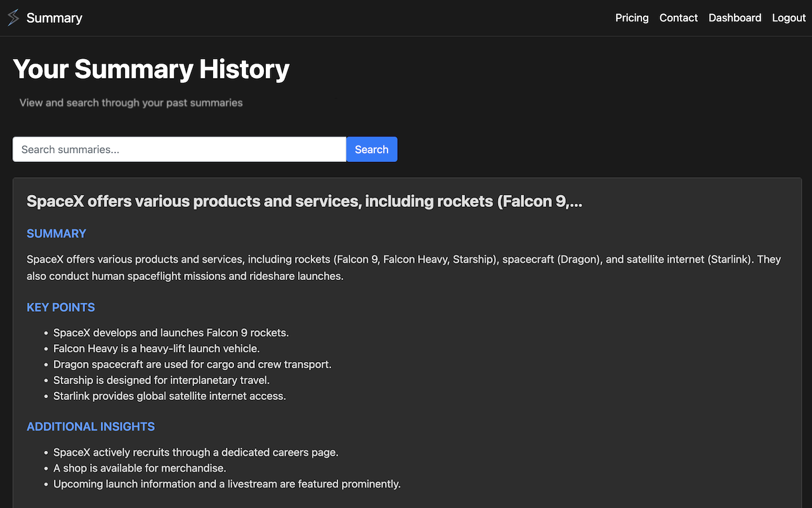Open the Summary brand link

55,18
